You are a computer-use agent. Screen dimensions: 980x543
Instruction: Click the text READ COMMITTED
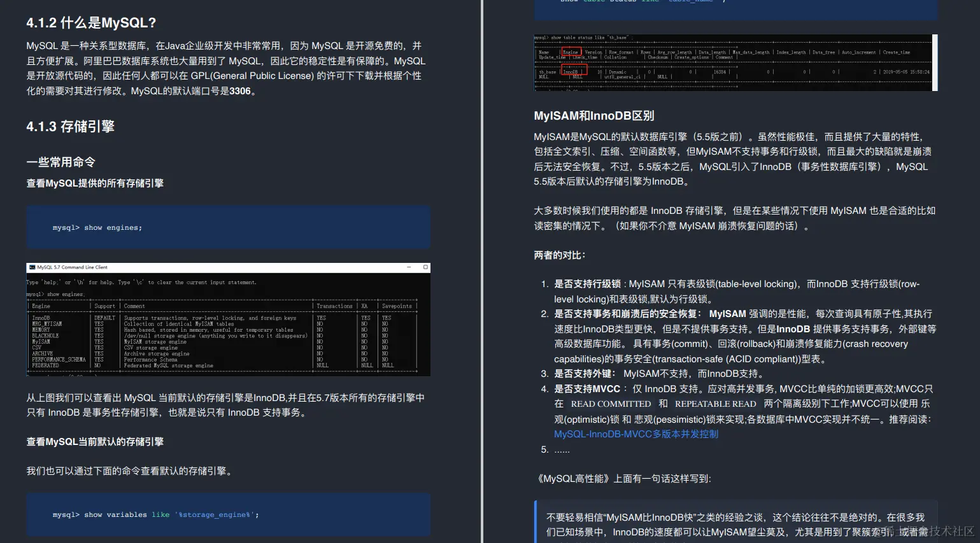tap(611, 404)
